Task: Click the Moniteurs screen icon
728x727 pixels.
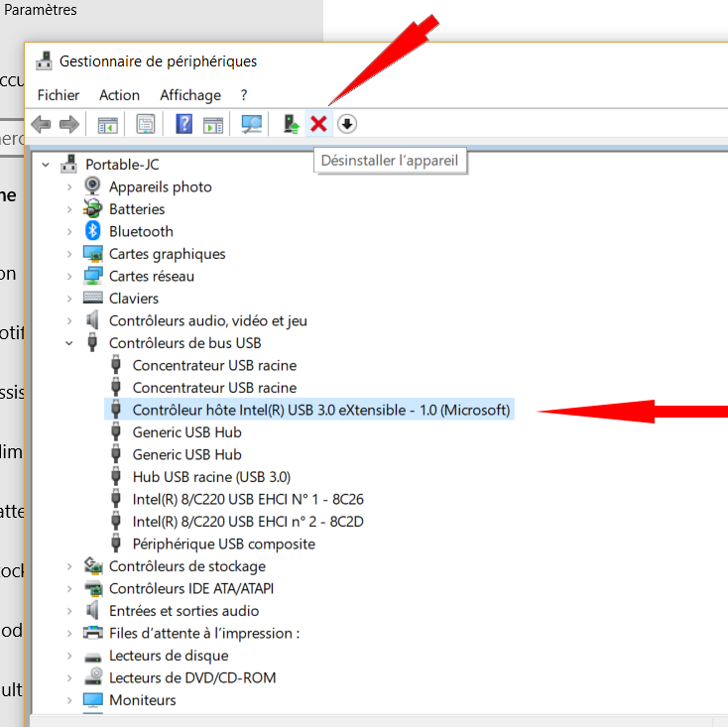Action: [x=93, y=699]
